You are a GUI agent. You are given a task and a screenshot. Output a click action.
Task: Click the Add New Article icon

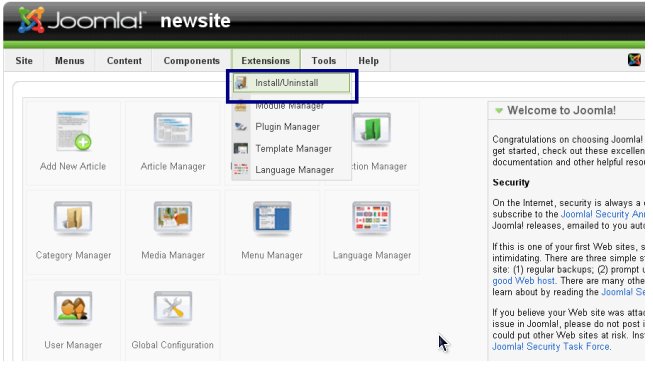coord(73,131)
